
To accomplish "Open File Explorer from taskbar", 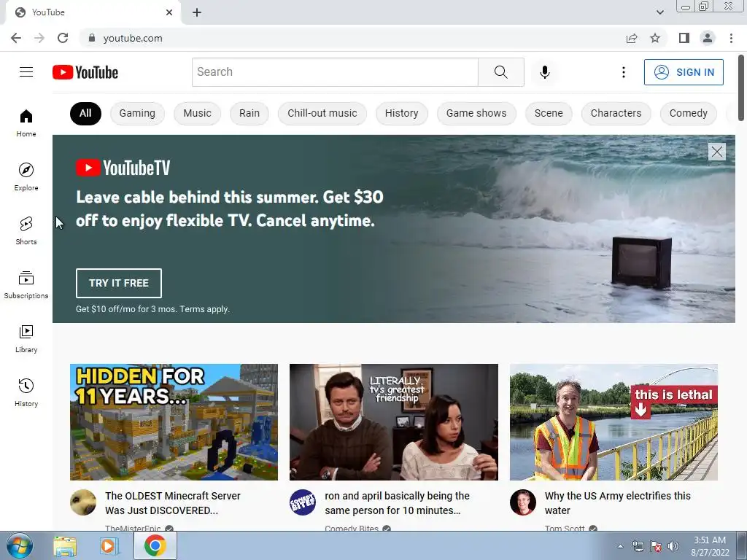I will 65,545.
